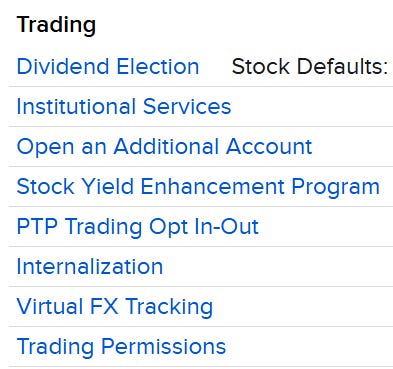Open the Internalization setting
This screenshot has width=393, height=369.
pyautogui.click(x=90, y=266)
